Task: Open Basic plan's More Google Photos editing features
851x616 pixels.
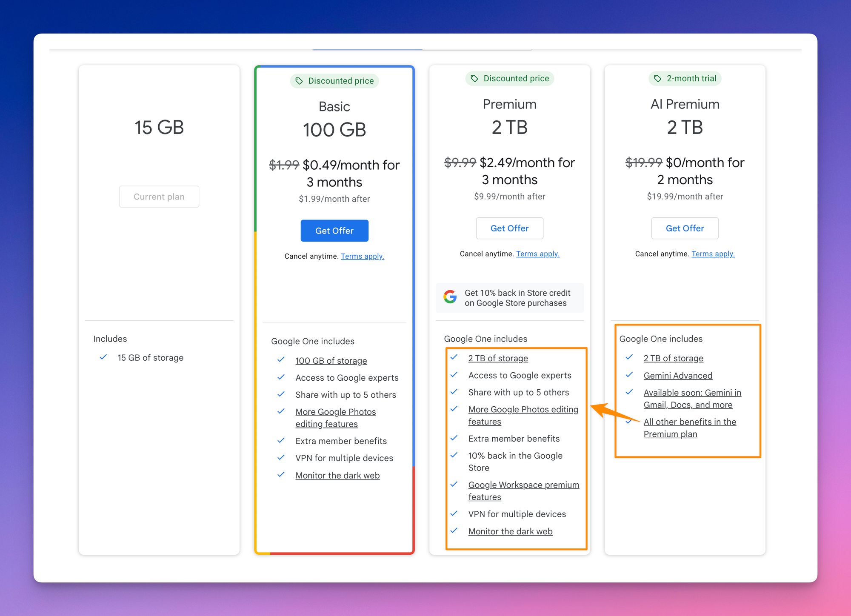Action: [x=336, y=418]
